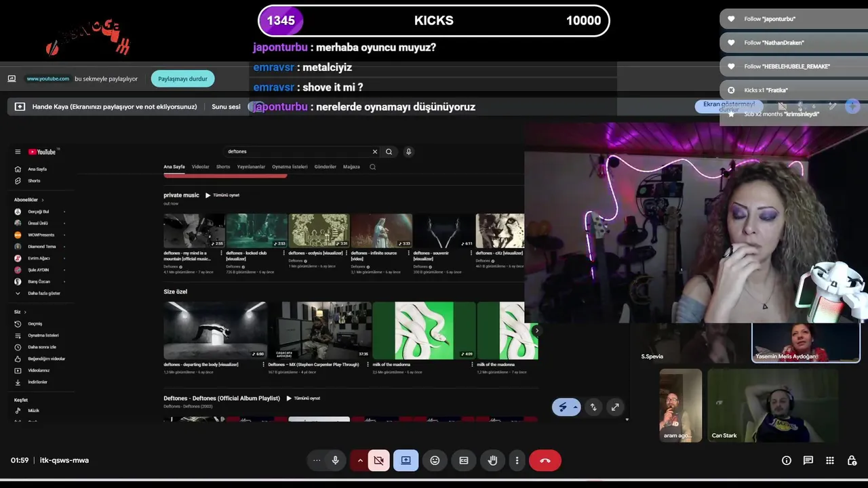The height and width of the screenshot is (488, 868).
Task: Select Yasemin Melis Aydoğan participant tile
Action: tap(806, 343)
